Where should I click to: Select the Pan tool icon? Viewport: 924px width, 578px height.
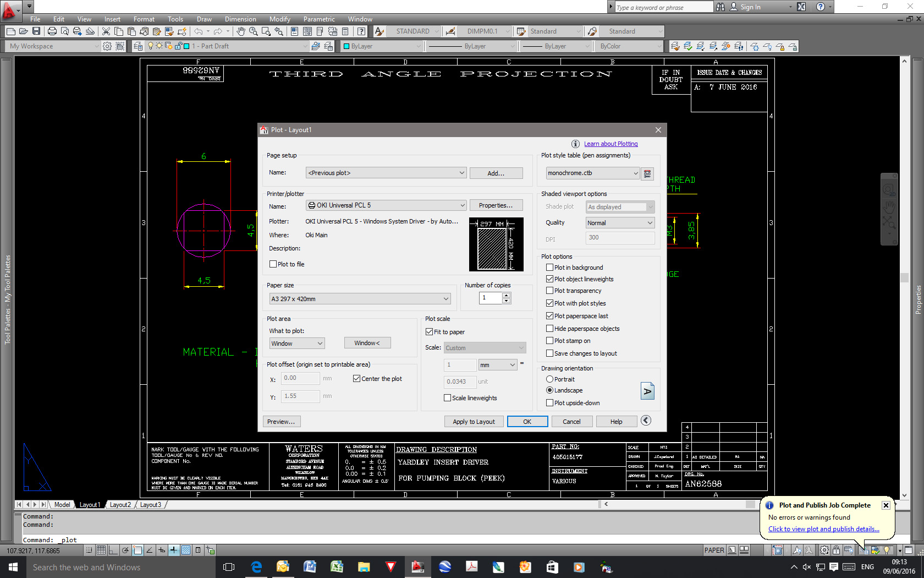click(x=241, y=31)
